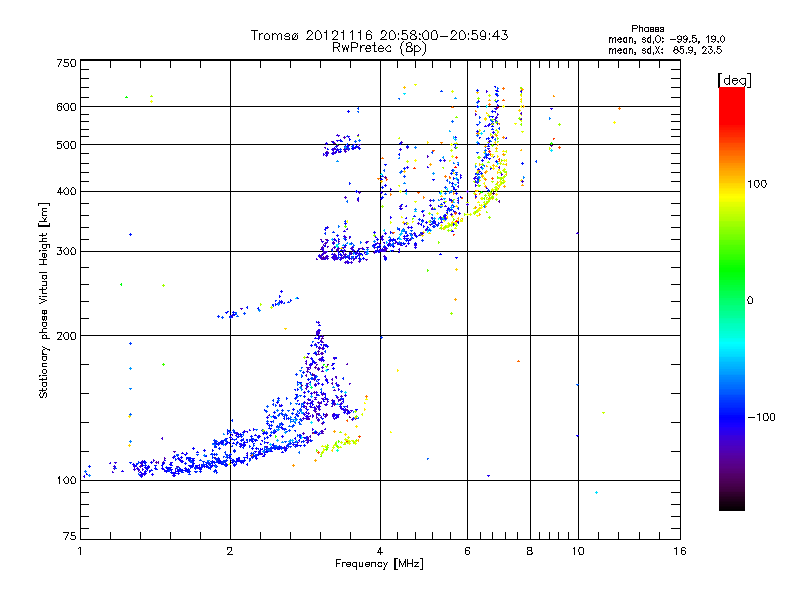This screenshot has width=800, height=600.
Task: Click the x-axis tick label "4"
Action: pos(380,551)
